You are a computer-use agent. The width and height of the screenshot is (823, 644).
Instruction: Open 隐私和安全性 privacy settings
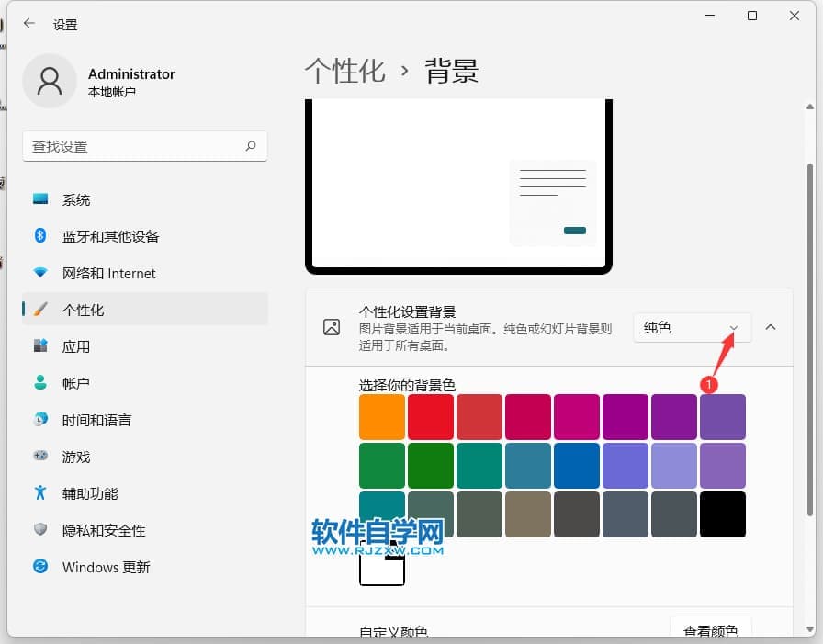pyautogui.click(x=104, y=530)
